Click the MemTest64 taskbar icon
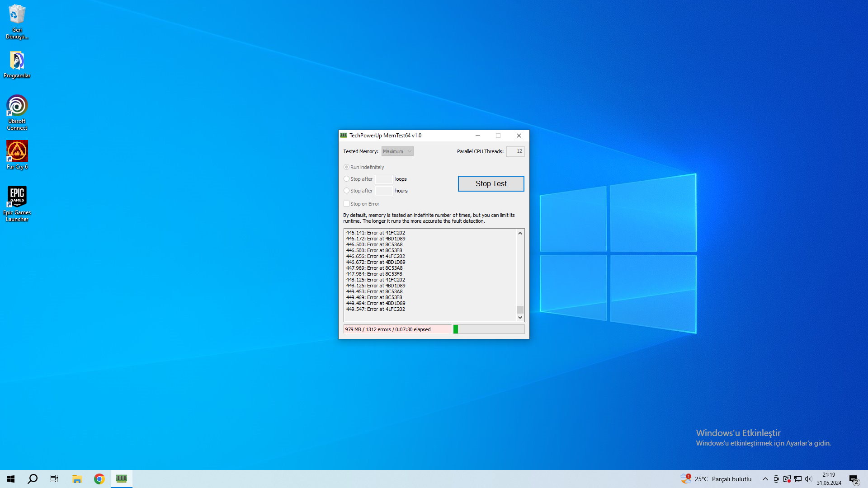Screen dimensions: 868x488 pyautogui.click(x=122, y=479)
